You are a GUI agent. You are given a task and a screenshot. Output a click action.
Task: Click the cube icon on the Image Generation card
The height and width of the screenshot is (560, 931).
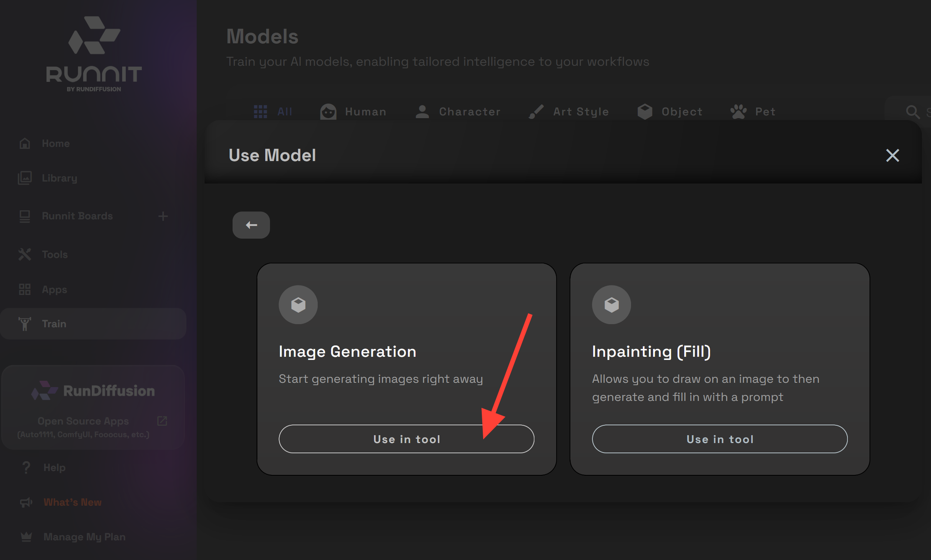click(x=298, y=305)
